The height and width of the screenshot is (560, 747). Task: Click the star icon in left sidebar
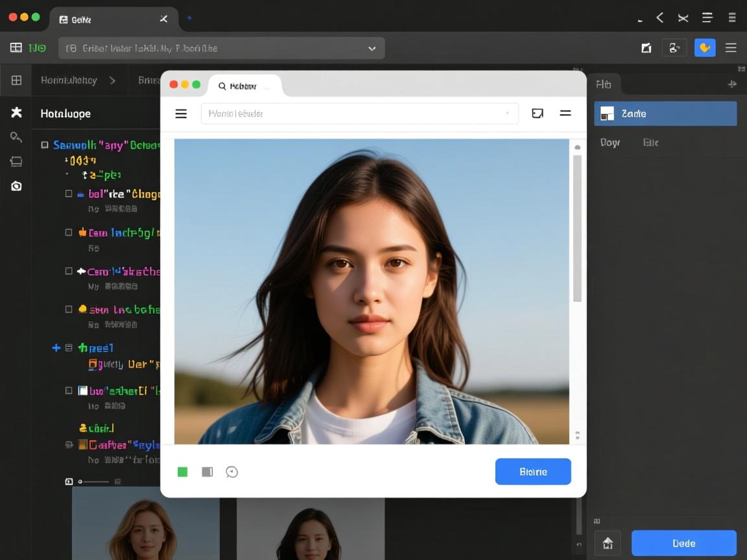[x=16, y=113]
